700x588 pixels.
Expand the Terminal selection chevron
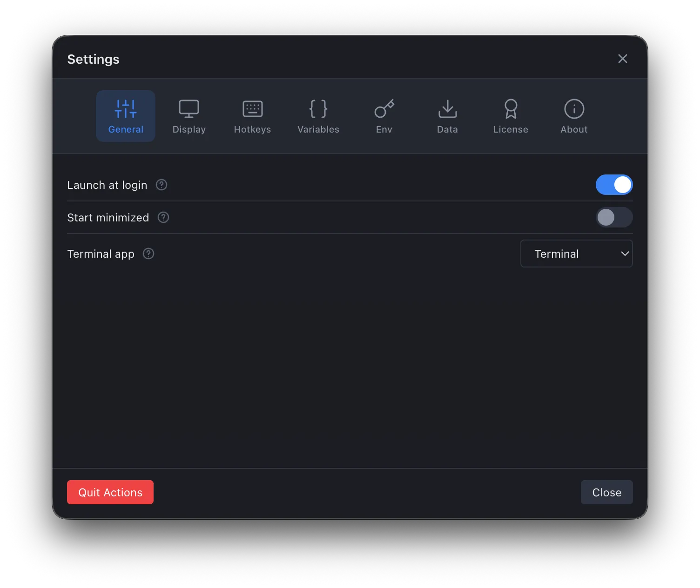624,254
